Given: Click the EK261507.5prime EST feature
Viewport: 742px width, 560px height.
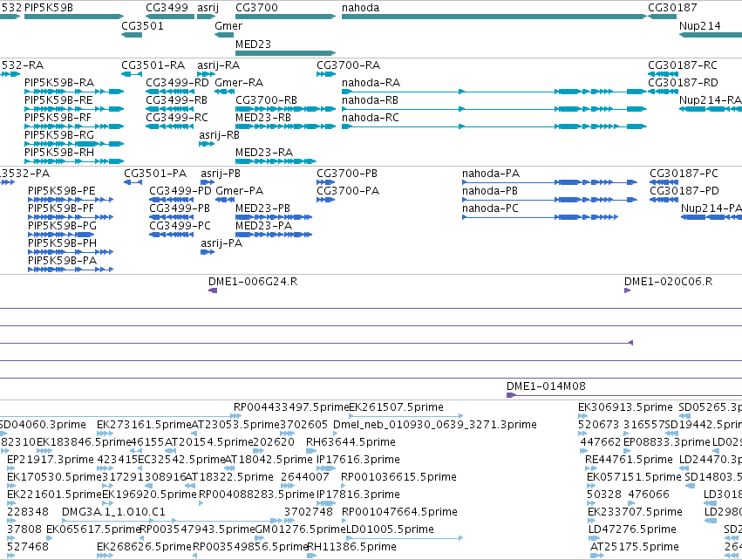Looking at the screenshot, I should pyautogui.click(x=406, y=415).
